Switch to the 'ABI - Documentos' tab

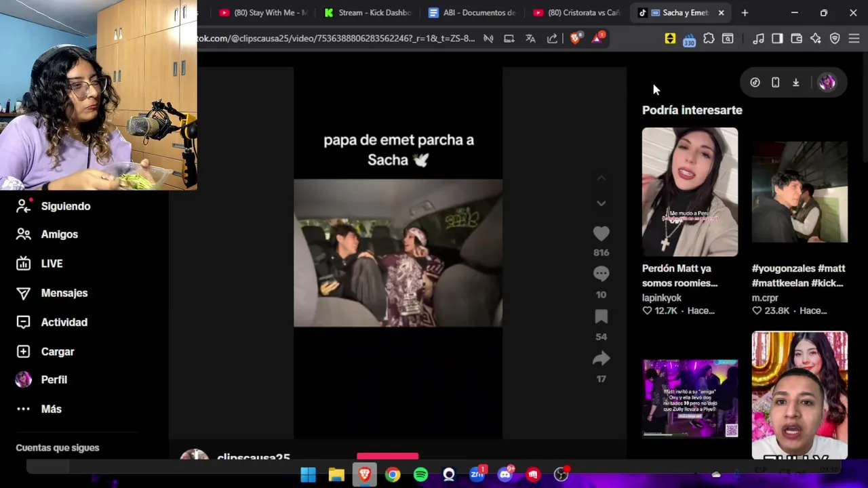(x=472, y=12)
